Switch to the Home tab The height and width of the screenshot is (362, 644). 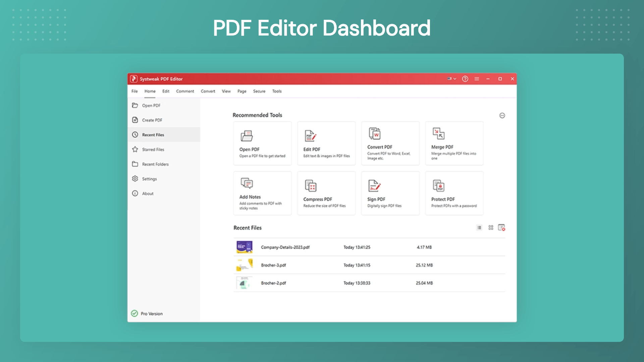pos(150,91)
